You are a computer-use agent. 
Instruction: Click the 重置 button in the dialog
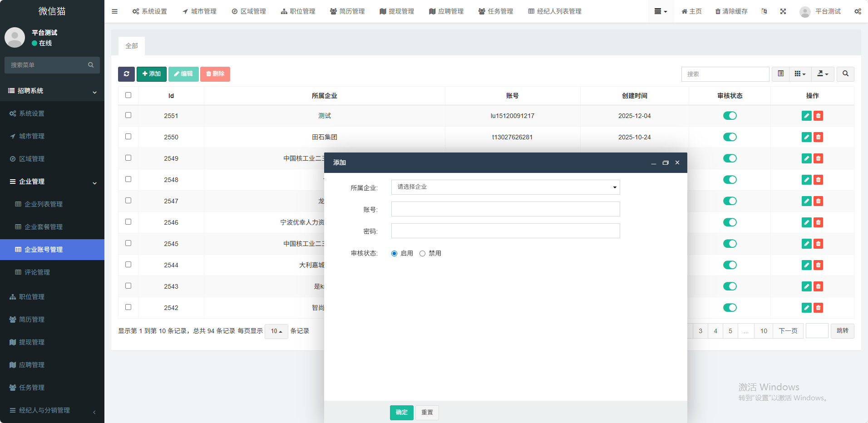(427, 413)
